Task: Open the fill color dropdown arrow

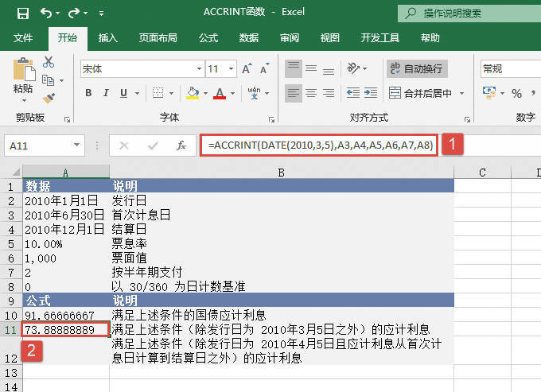Action: (205, 93)
